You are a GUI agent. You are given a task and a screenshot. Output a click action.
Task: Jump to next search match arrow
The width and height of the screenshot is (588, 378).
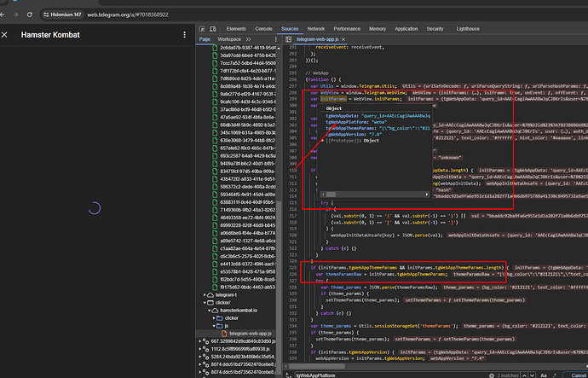pyautogui.click(x=532, y=375)
